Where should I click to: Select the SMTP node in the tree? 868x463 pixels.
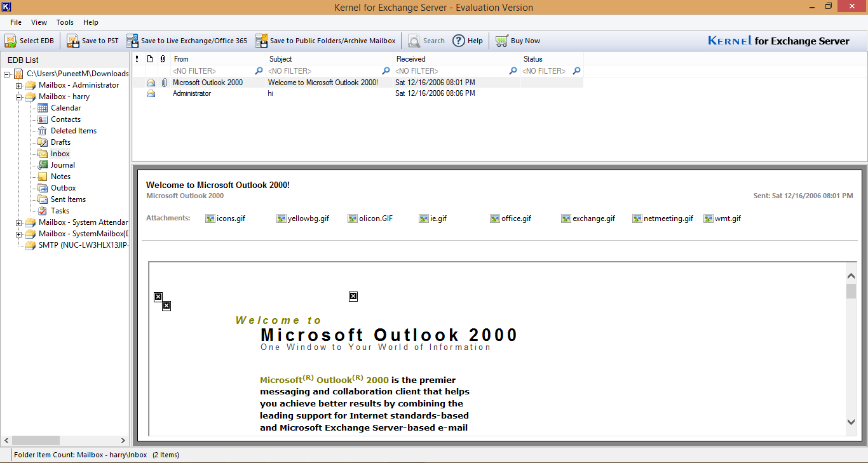click(x=83, y=245)
